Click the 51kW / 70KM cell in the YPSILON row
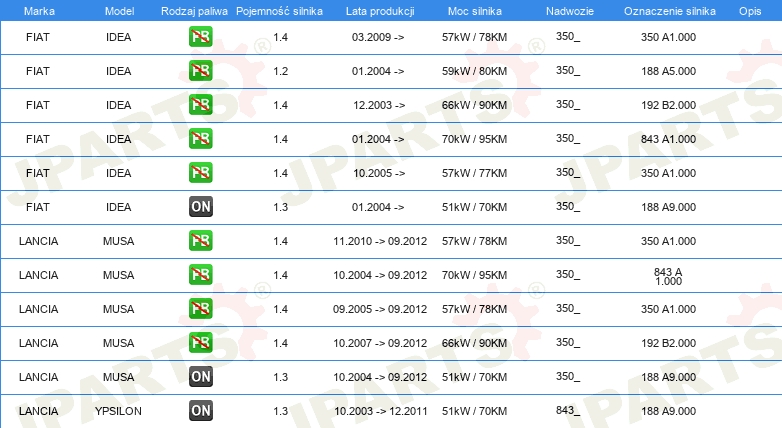Viewport: 782px width, 428px height. pyautogui.click(x=474, y=411)
